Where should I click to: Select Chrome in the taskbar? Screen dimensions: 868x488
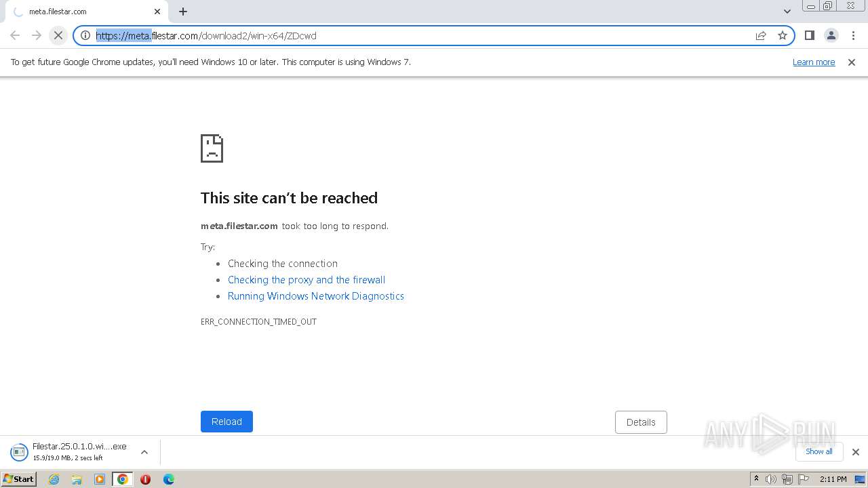click(123, 479)
